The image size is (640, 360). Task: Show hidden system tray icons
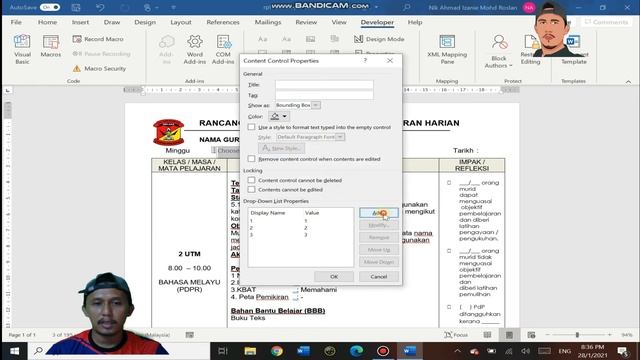(457, 351)
